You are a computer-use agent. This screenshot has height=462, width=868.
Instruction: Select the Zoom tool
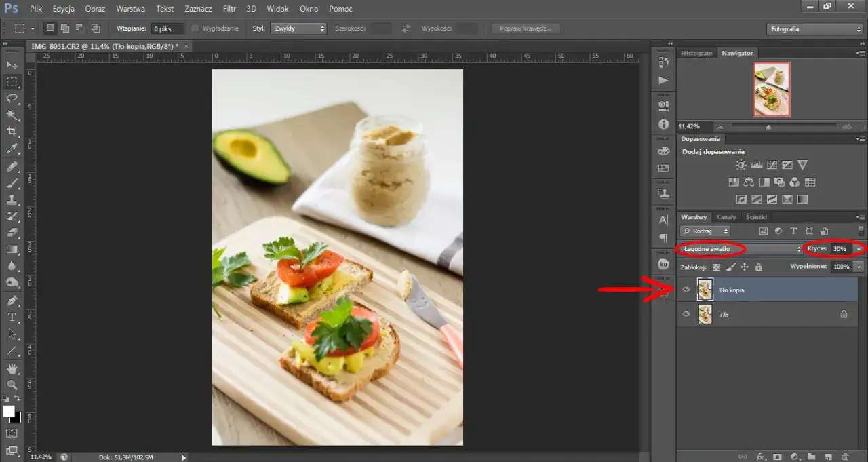tap(12, 385)
